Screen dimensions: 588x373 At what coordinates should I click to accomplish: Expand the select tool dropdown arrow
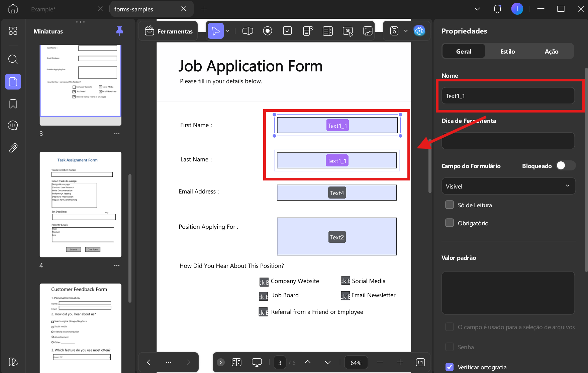(x=227, y=31)
